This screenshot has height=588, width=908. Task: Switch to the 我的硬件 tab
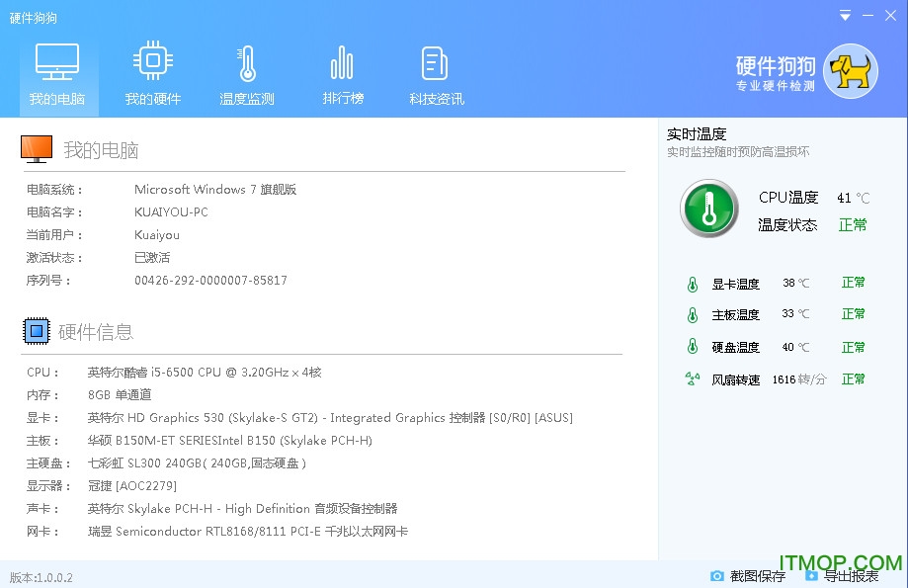pyautogui.click(x=152, y=74)
